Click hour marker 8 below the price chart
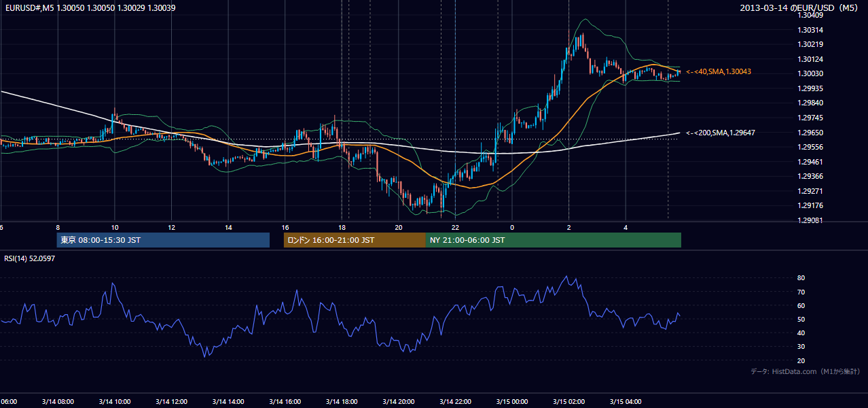Screen dimensions: 868x408 pos(58,227)
